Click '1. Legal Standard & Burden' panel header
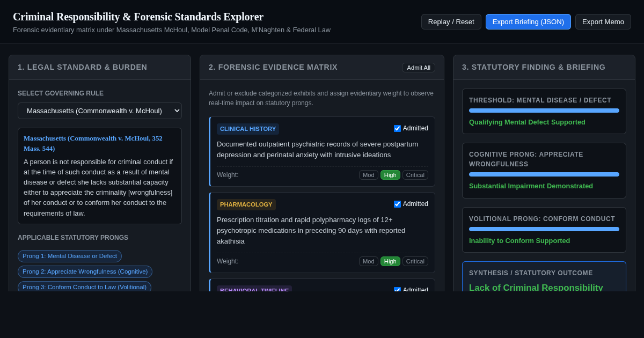The height and width of the screenshot is (338, 644). point(100,67)
